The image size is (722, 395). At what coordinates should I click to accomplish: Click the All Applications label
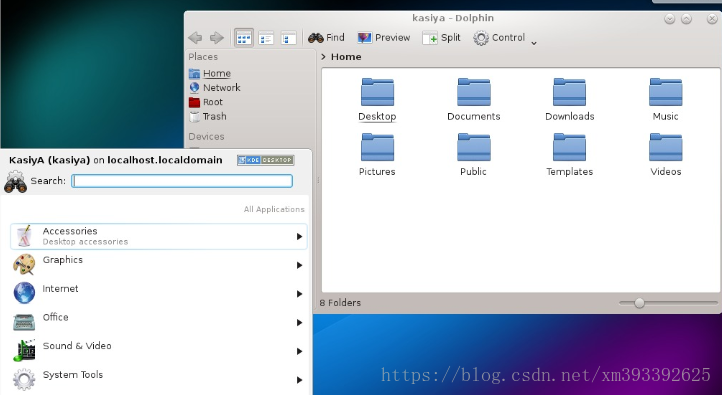point(274,209)
